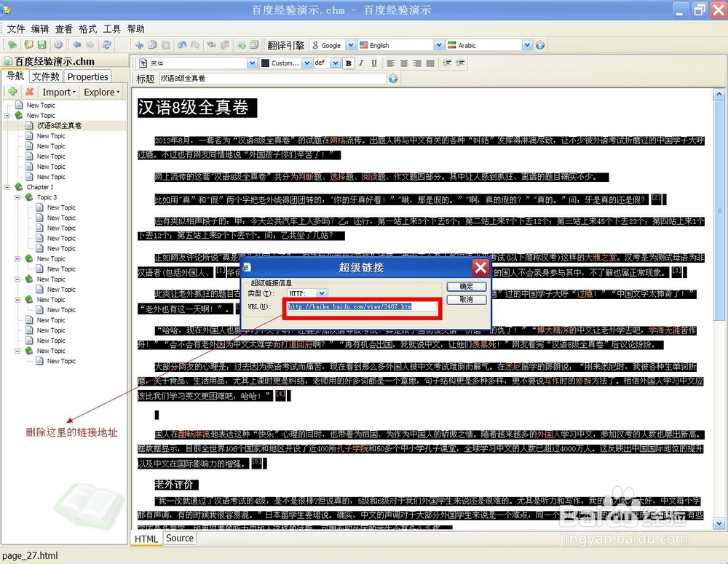
Task: Click the open folder icon
Action: coord(29,45)
